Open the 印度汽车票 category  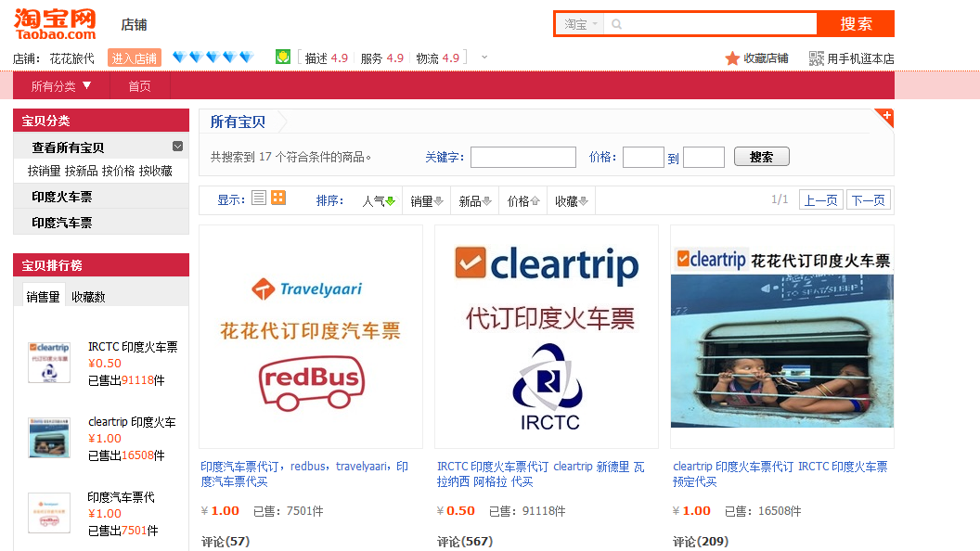tap(62, 223)
